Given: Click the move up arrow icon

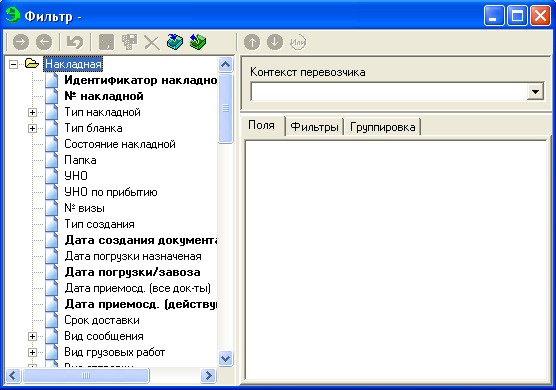Looking at the screenshot, I should [252, 42].
